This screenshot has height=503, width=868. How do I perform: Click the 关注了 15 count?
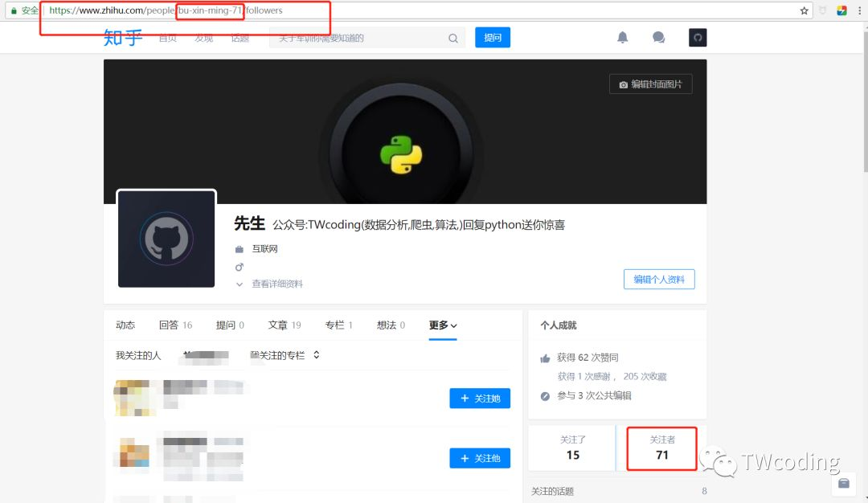point(573,448)
